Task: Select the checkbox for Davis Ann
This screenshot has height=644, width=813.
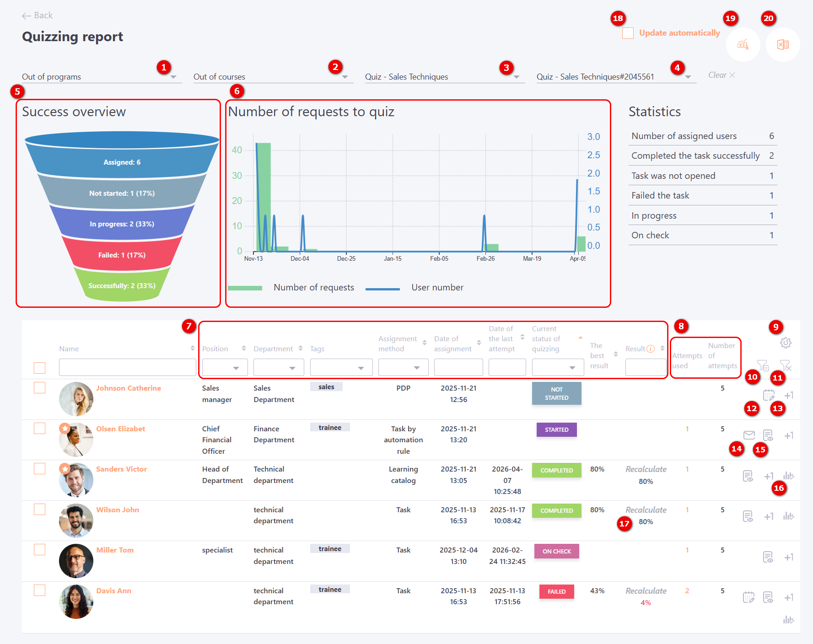Action: click(40, 590)
